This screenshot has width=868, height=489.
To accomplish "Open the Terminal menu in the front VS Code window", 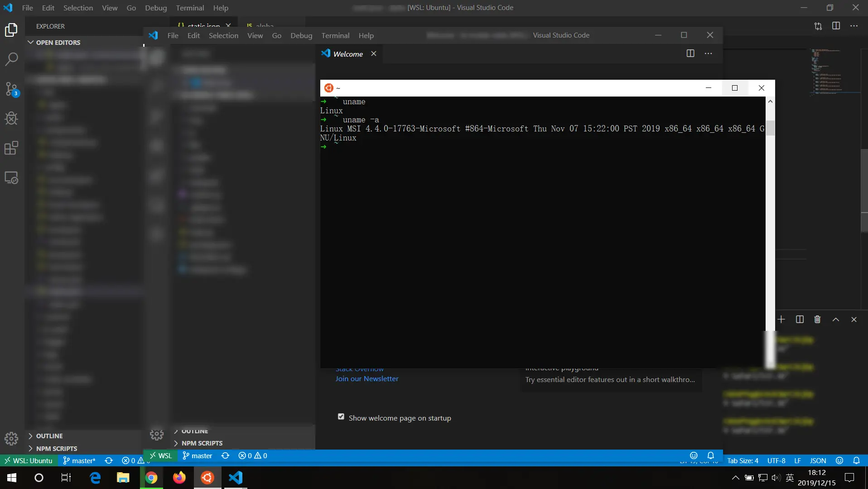I will click(x=335, y=35).
